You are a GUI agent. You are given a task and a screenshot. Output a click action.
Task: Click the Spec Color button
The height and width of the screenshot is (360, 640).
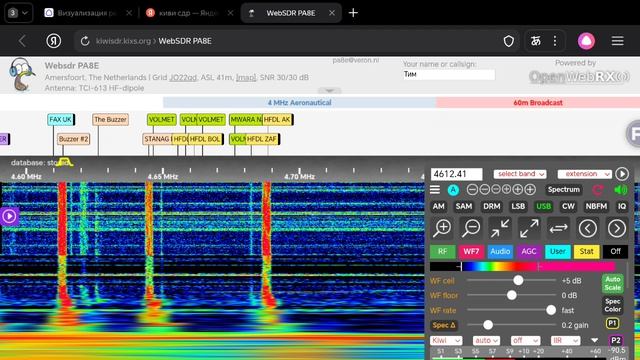[613, 305]
